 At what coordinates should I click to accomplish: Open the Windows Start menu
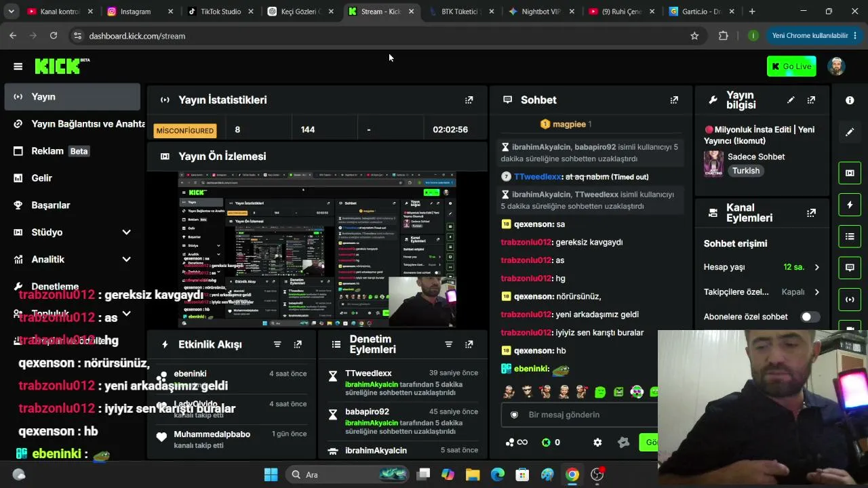[271, 474]
